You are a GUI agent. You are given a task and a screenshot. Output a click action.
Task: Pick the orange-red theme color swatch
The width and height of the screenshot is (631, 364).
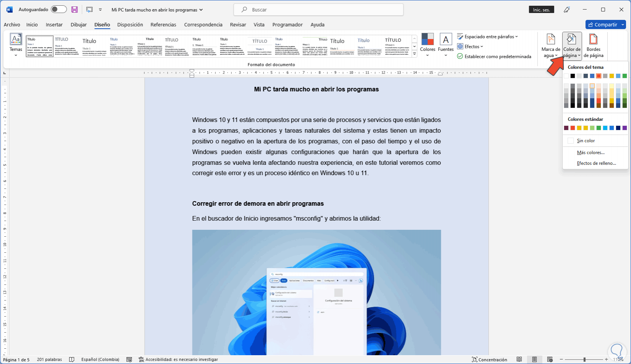coord(598,76)
